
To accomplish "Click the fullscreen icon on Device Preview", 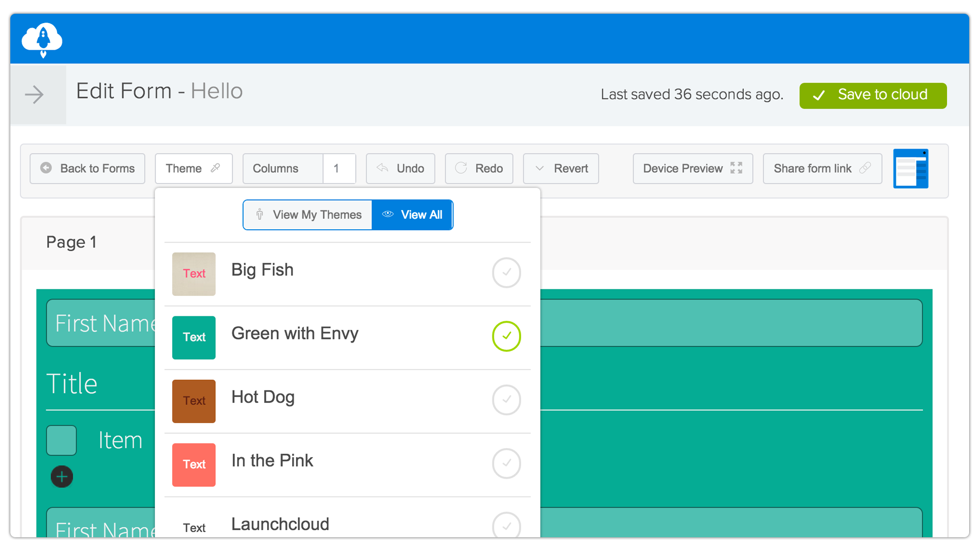I will pyautogui.click(x=736, y=168).
